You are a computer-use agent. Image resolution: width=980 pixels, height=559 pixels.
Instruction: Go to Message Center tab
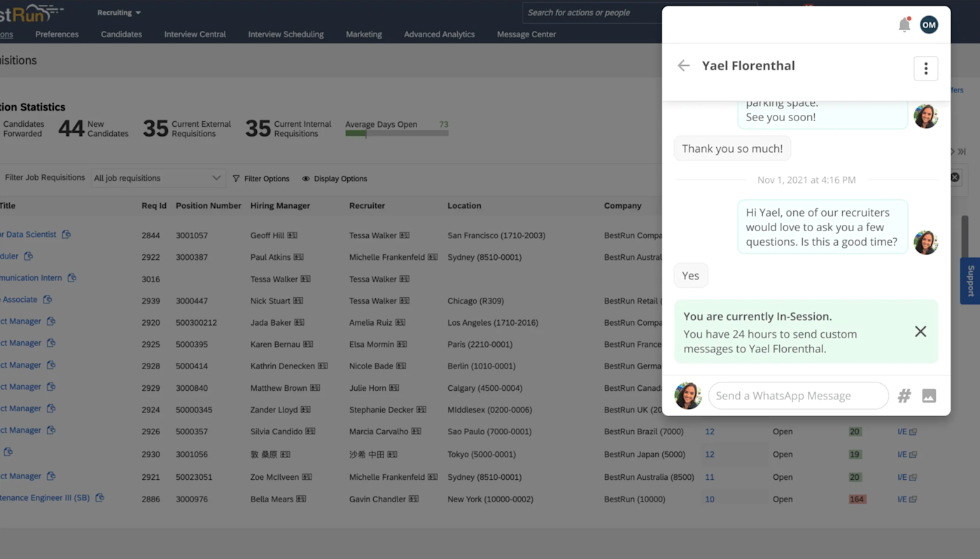click(526, 34)
